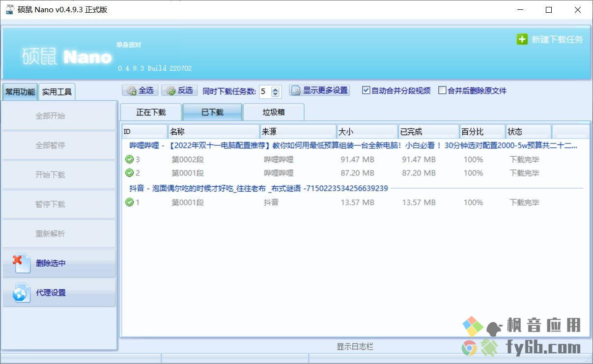This screenshot has width=593, height=364.
Task: Open 代理设置 button
Action: click(59, 293)
